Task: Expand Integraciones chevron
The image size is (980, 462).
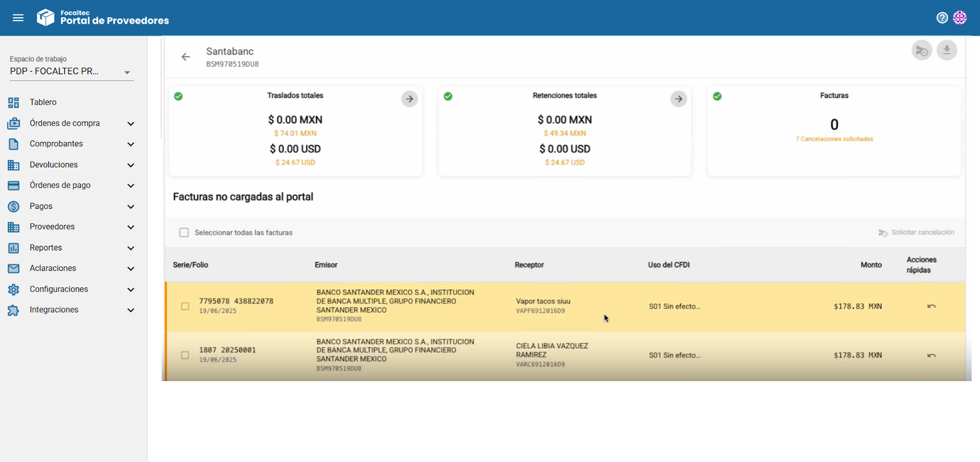Action: (x=130, y=311)
